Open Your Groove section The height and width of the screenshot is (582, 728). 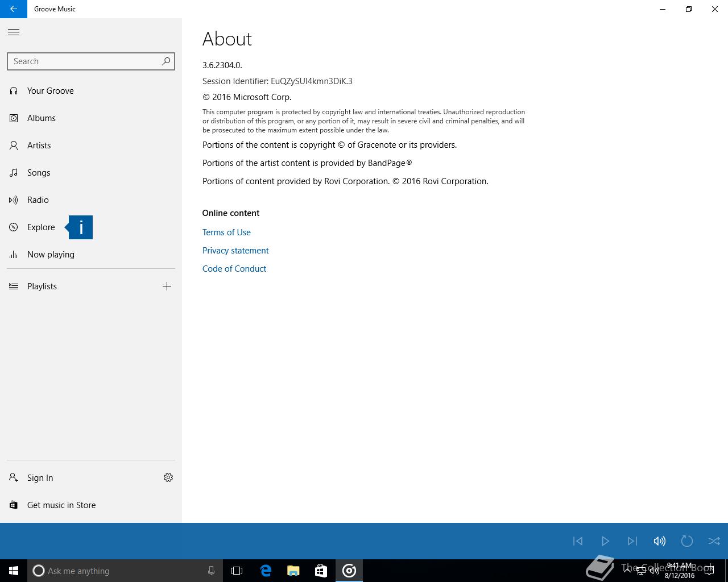(91, 91)
